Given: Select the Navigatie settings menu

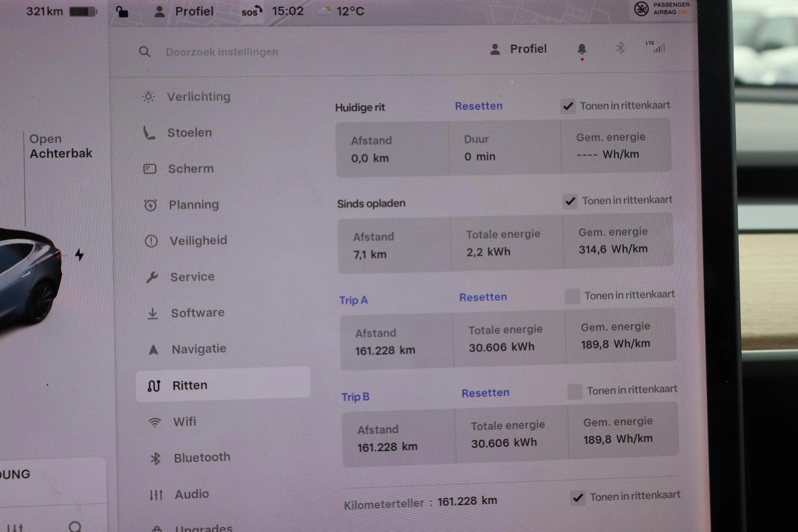Looking at the screenshot, I should tap(199, 349).
